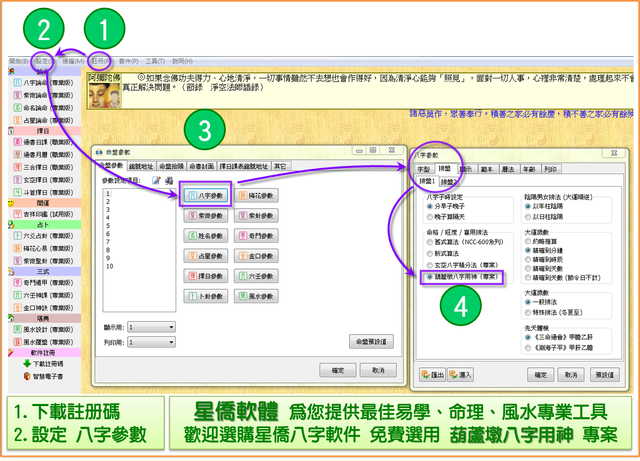Viewport: 640px width, 461px height.
Task: Open 紫微論命 in the sidebar list
Action: [x=41, y=95]
